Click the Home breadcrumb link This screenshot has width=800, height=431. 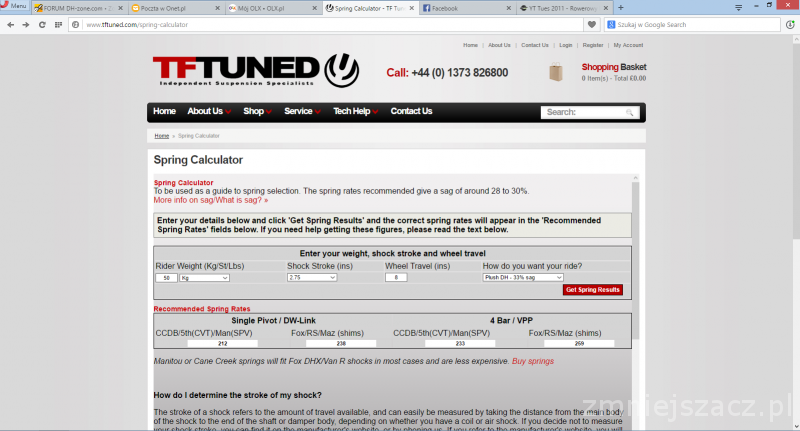[x=162, y=136]
